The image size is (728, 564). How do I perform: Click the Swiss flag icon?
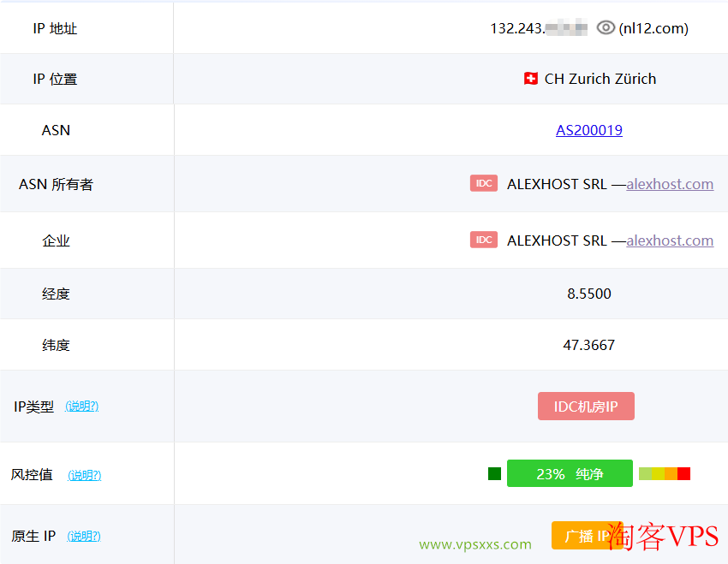[x=531, y=79]
